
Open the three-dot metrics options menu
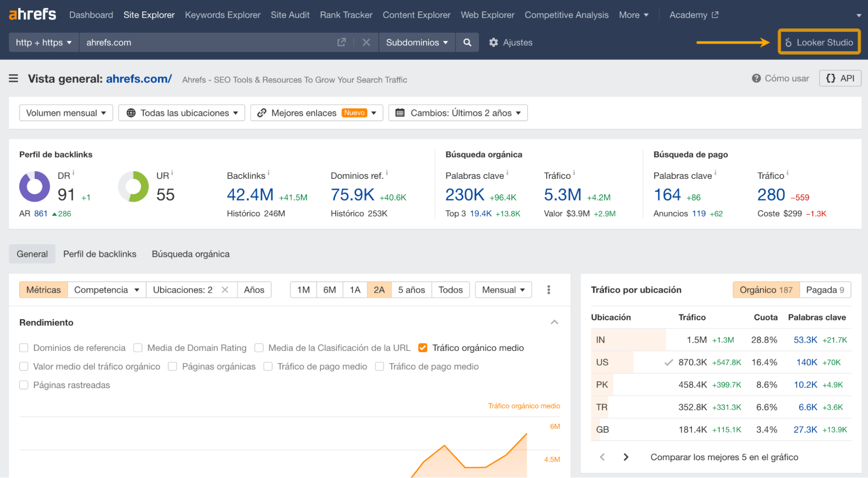pos(548,290)
